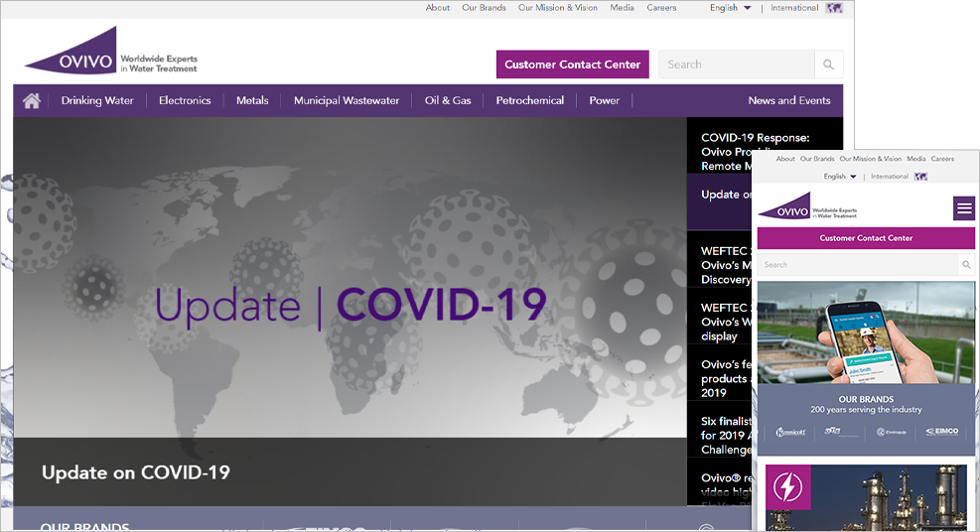Open the Power menu in navigation bar
The height and width of the screenshot is (532, 980).
point(604,100)
